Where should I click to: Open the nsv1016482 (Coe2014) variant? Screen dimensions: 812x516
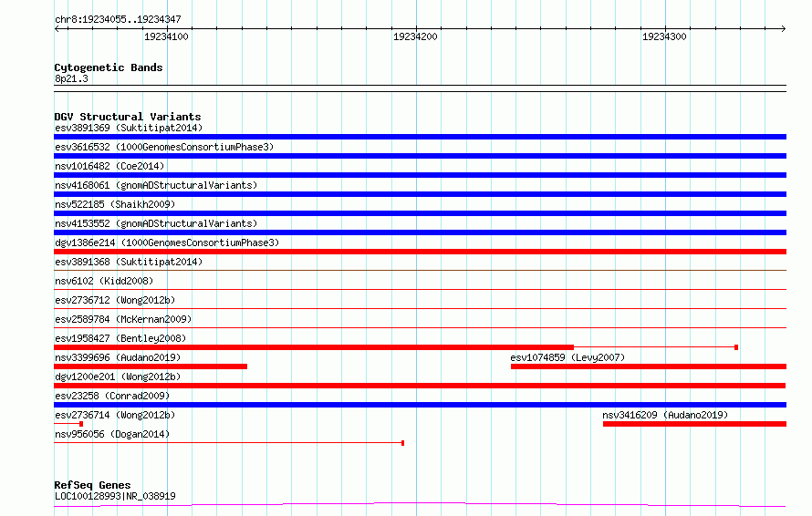click(109, 166)
